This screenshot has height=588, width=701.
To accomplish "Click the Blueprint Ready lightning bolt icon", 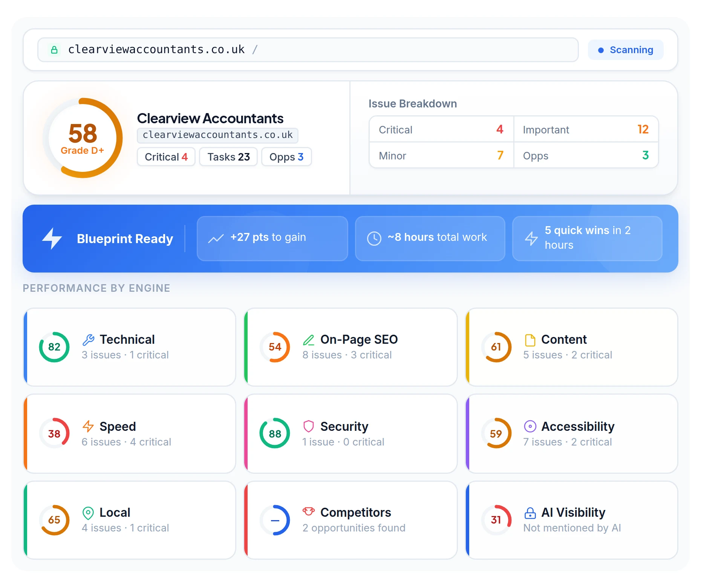I will [52, 238].
